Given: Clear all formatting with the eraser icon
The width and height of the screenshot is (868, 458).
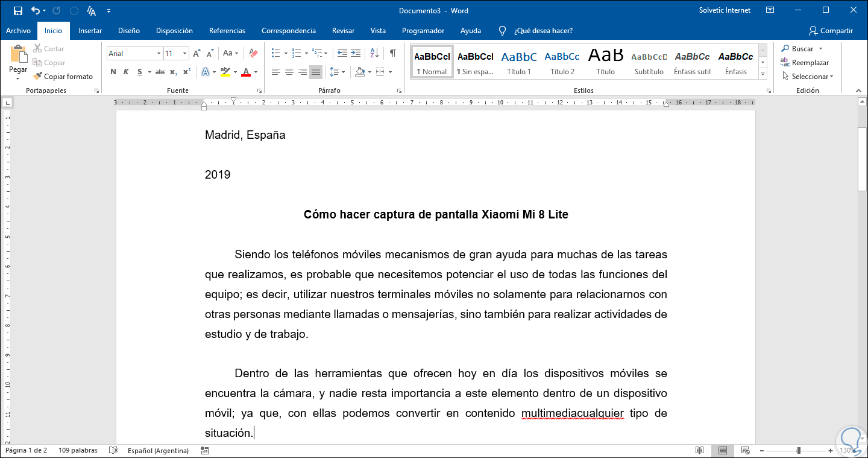Looking at the screenshot, I should click(253, 54).
